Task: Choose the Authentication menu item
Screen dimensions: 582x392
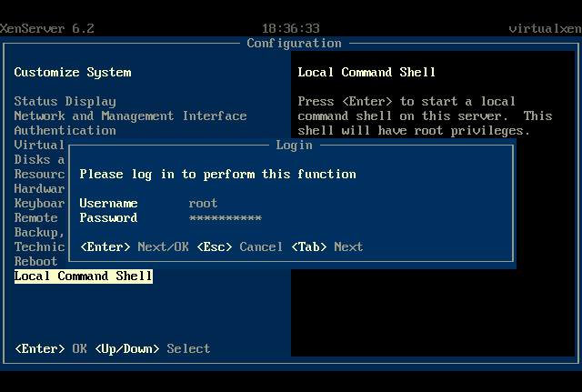Action: (x=65, y=130)
